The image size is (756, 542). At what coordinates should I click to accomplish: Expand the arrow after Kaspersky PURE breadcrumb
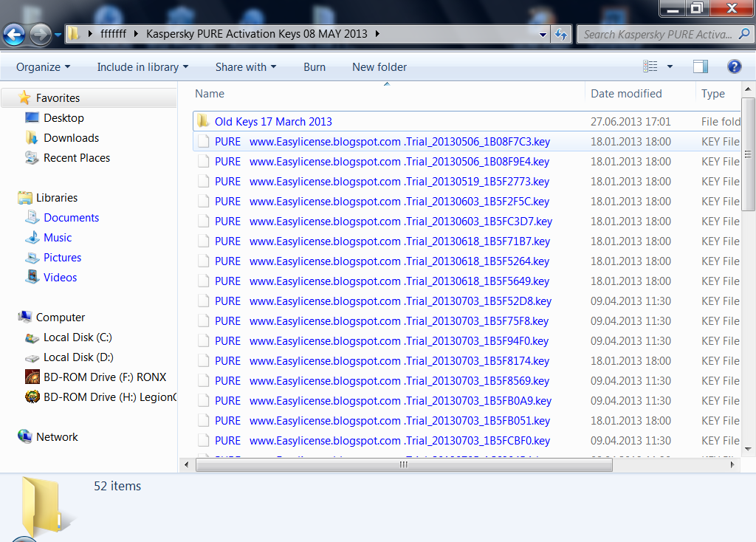(x=377, y=34)
